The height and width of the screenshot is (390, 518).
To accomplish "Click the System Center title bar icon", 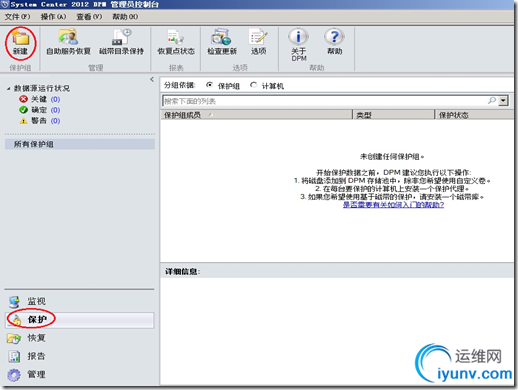I will [x=5, y=4].
